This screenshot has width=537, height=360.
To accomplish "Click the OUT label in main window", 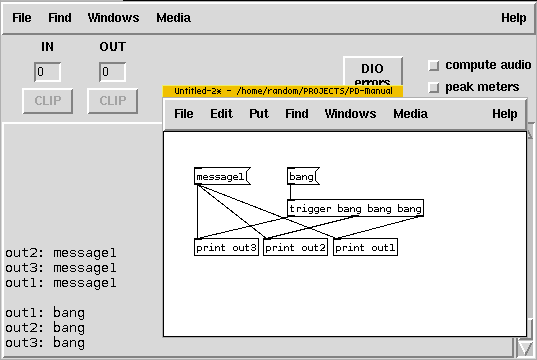I will click(x=113, y=47).
